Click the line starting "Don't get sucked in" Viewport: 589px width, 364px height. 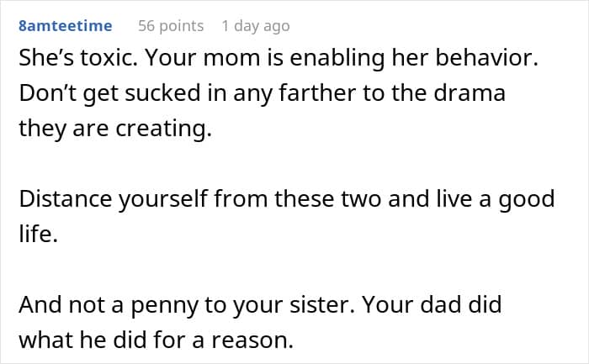(262, 94)
